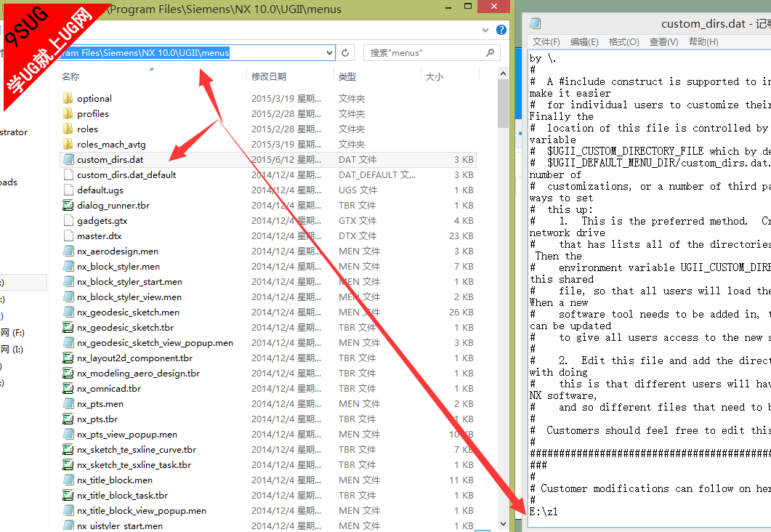Screen dimensions: 771x532
Task: Open Notepad 文件(F) menu
Action: (x=546, y=42)
